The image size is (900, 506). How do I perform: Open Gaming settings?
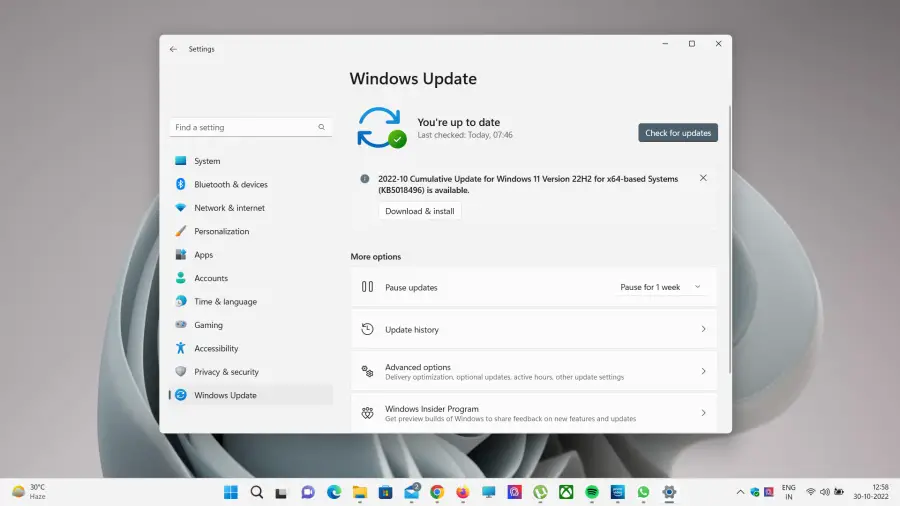pyautogui.click(x=251, y=325)
